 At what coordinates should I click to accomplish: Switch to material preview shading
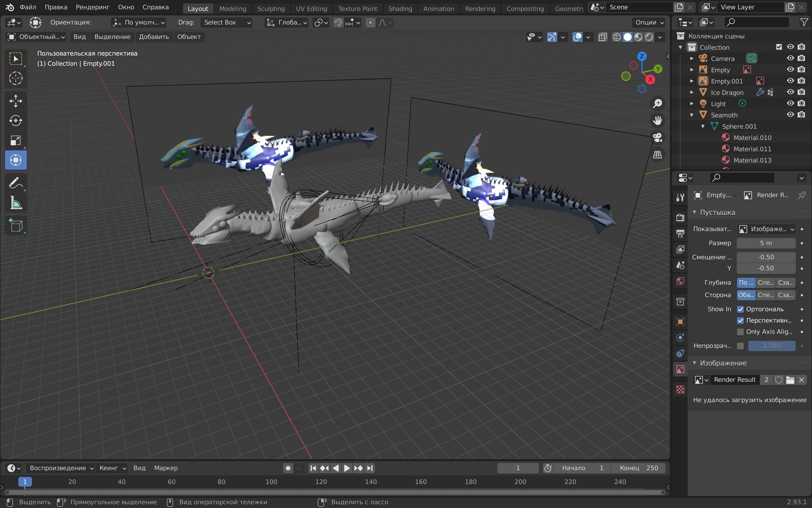(638, 37)
